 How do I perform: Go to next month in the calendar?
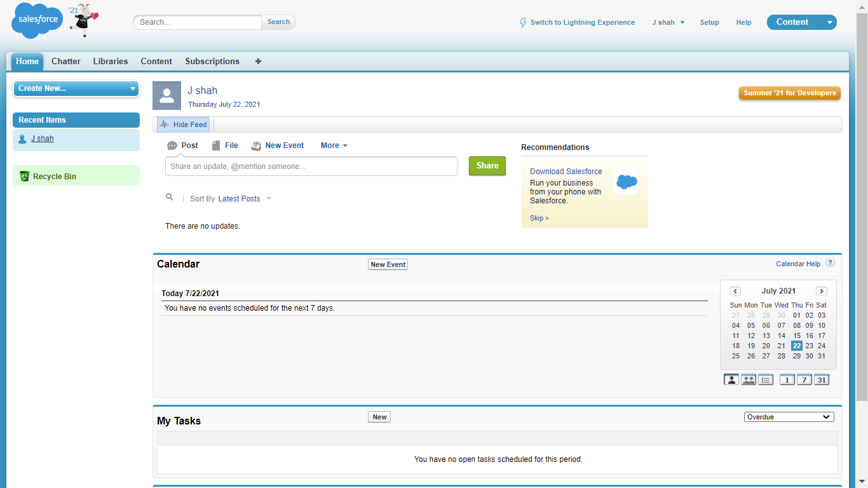[822, 291]
